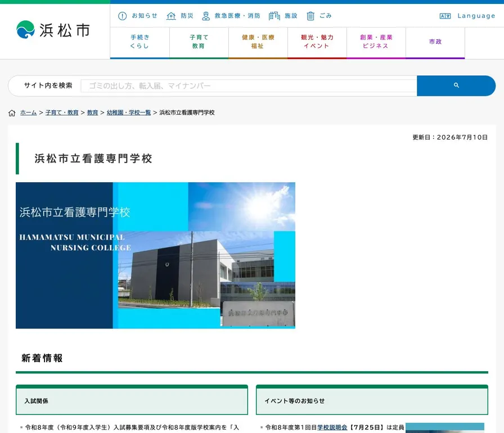Open the 学校説明会 link
Image resolution: width=504 pixels, height=433 pixels.
click(x=332, y=427)
